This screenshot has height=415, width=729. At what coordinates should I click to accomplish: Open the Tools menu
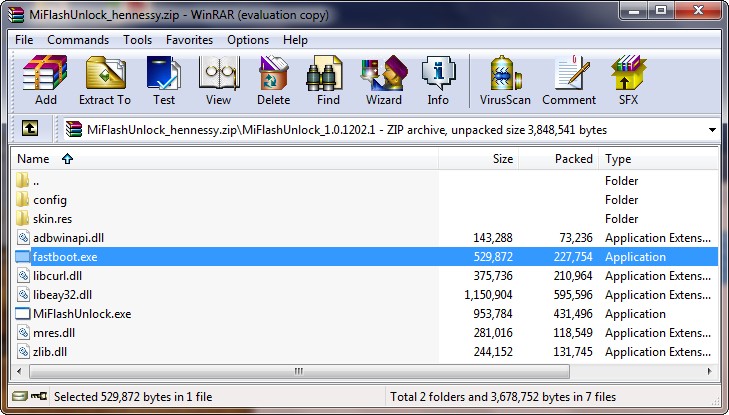(137, 40)
